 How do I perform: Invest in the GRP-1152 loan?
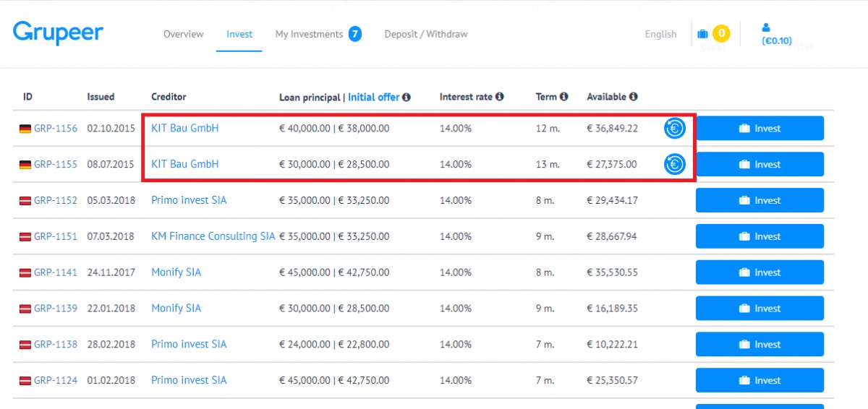tap(759, 200)
